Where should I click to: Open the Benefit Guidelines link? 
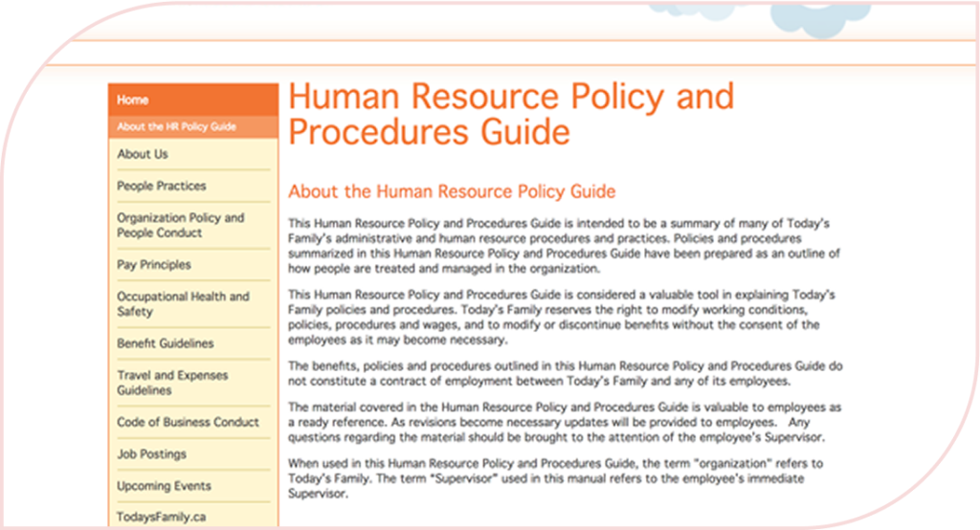coord(165,343)
